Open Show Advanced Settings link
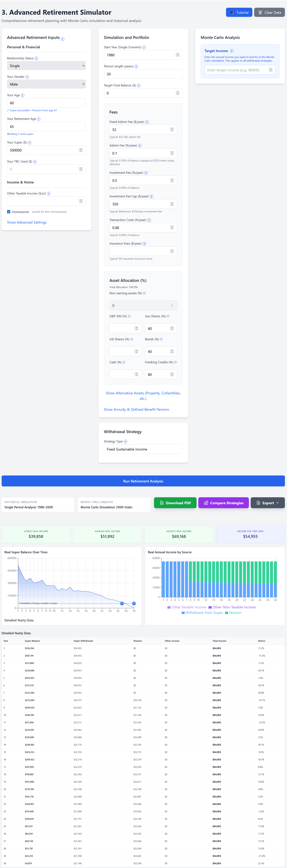Image resolution: width=287 pixels, height=868 pixels. pos(27,222)
